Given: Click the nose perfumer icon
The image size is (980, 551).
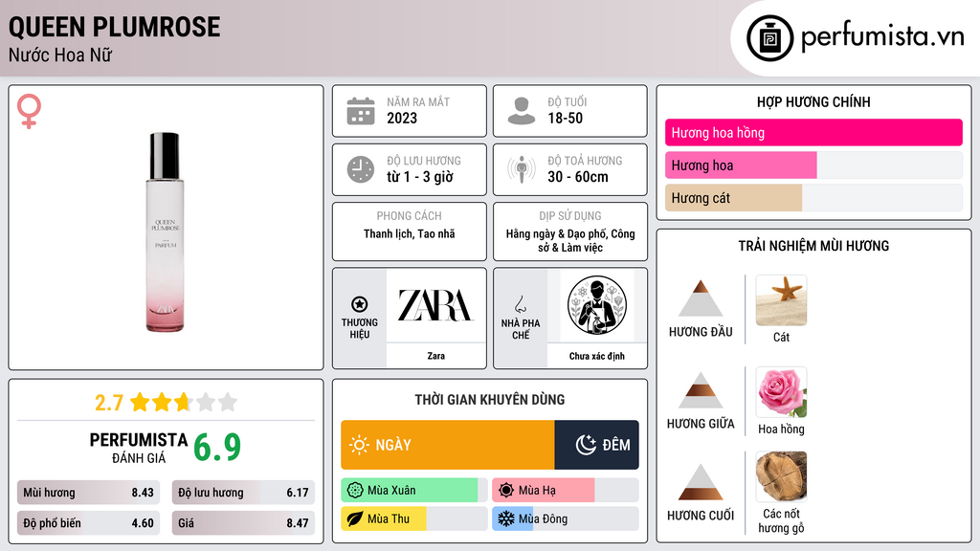Looking at the screenshot, I should (x=520, y=304).
